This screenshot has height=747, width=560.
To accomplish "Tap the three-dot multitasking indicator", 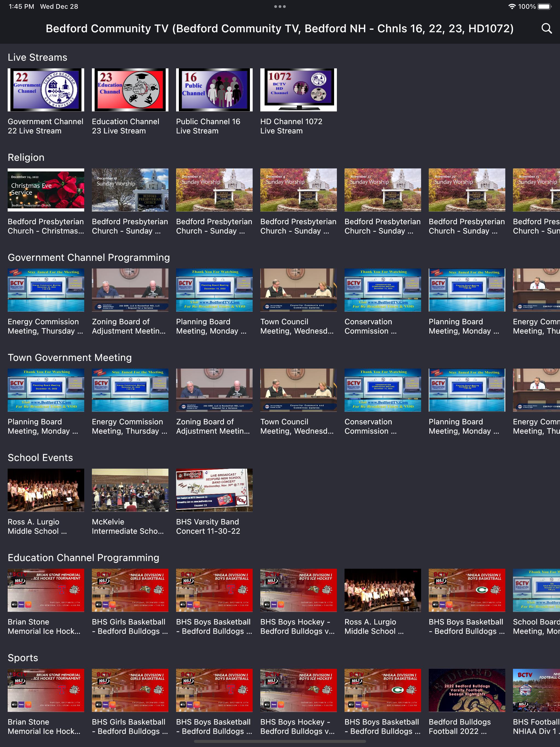I will pos(280,6).
